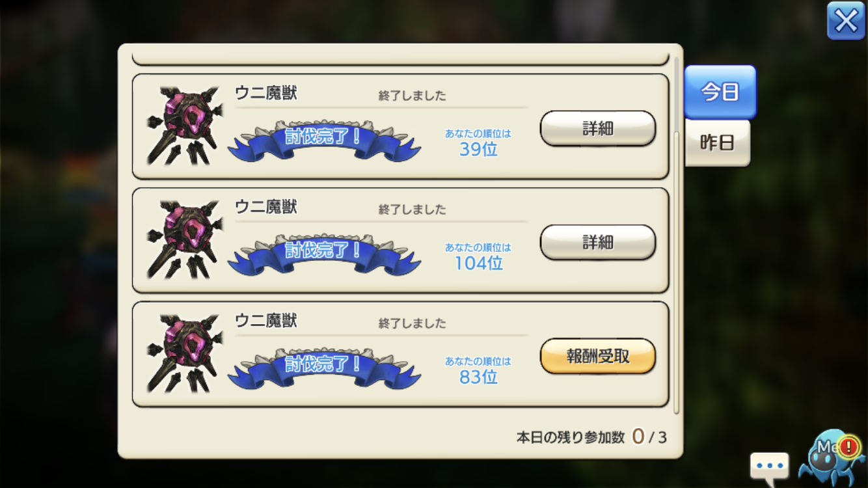Viewport: 868px width, 488px height.
Task: Tap the 討伐完了 ribbon in the second entry
Action: pos(323,253)
